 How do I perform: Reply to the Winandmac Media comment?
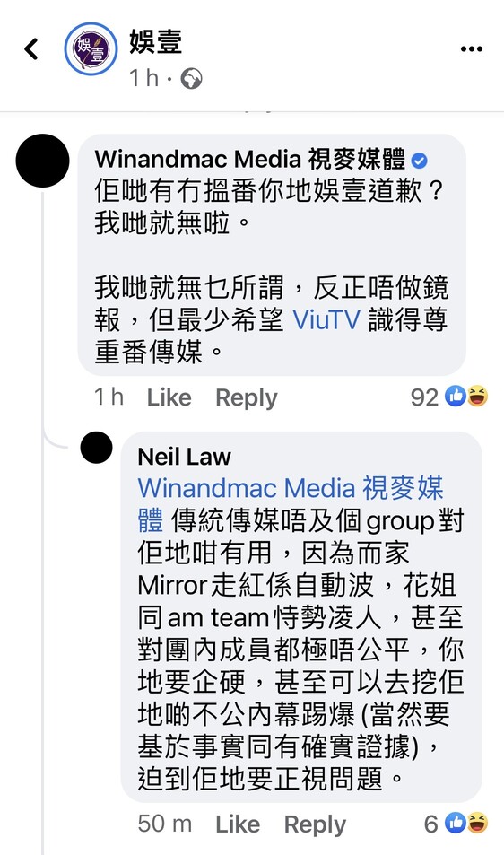pos(247,397)
